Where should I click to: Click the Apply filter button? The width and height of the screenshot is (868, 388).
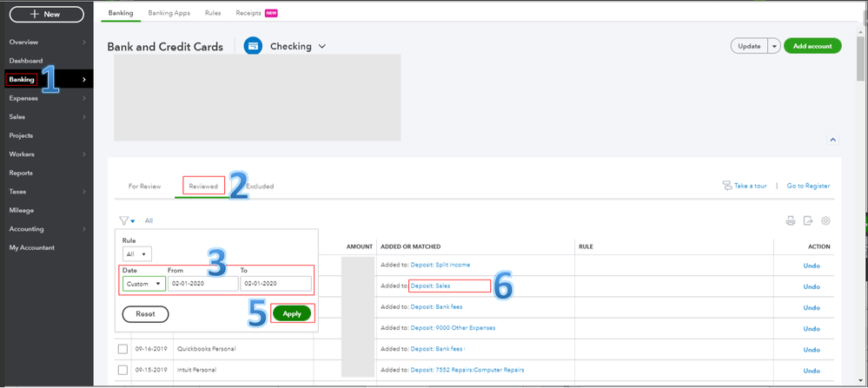(x=292, y=314)
